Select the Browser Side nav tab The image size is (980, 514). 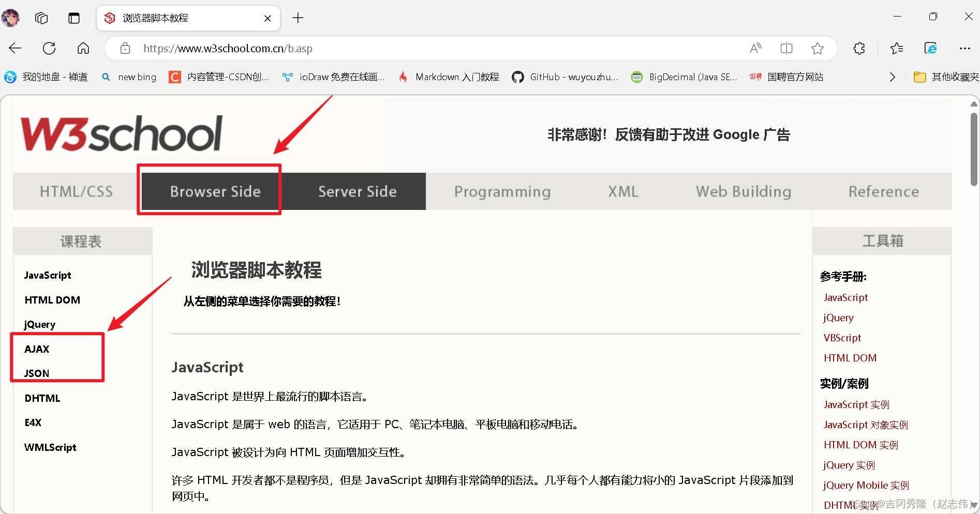[x=215, y=191]
